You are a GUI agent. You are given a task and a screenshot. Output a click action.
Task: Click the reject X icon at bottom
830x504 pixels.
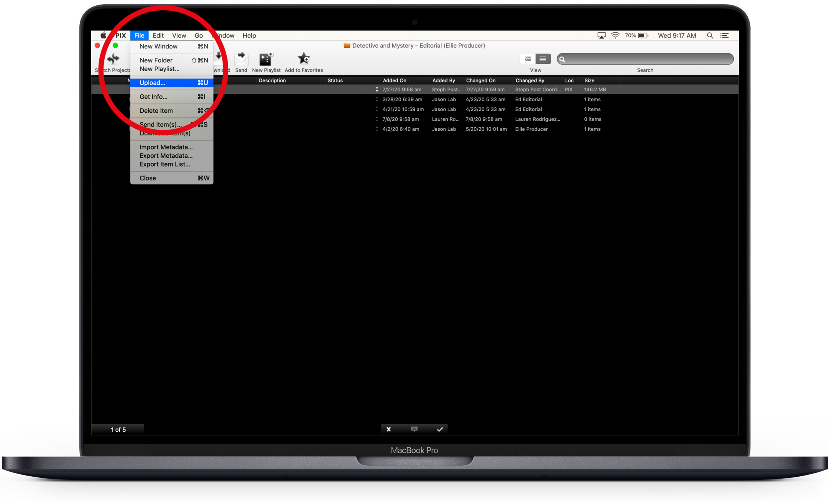pyautogui.click(x=388, y=429)
